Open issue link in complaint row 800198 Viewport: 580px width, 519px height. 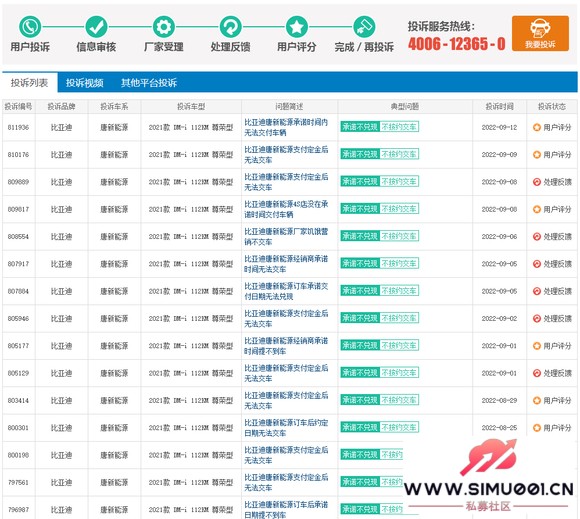coord(286,455)
